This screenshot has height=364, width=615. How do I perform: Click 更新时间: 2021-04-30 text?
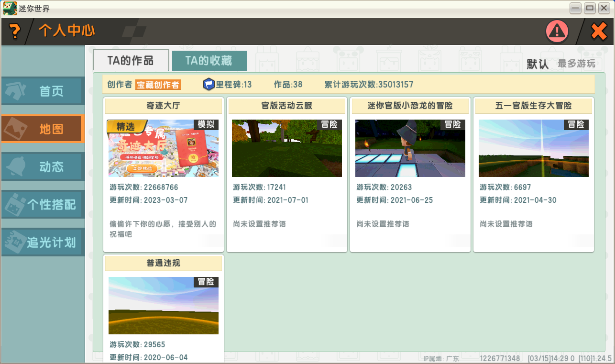(x=518, y=200)
